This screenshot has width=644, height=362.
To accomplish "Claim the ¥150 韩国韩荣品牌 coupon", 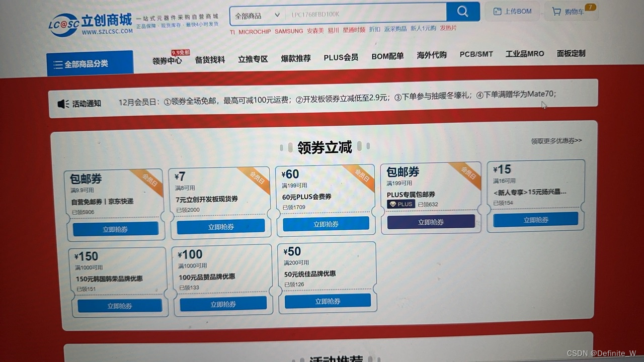I will [x=120, y=306].
